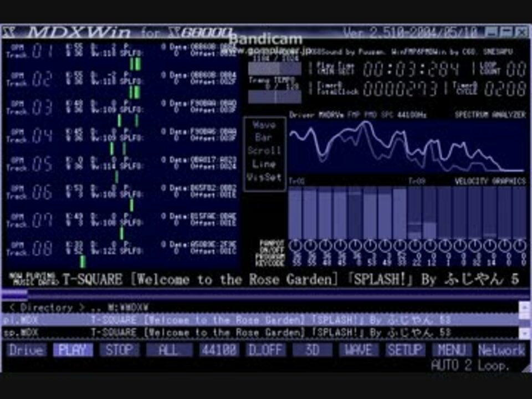532x399 pixels.
Task: Toggle the PANPOT knob above keycode 12
Action: tap(430, 245)
